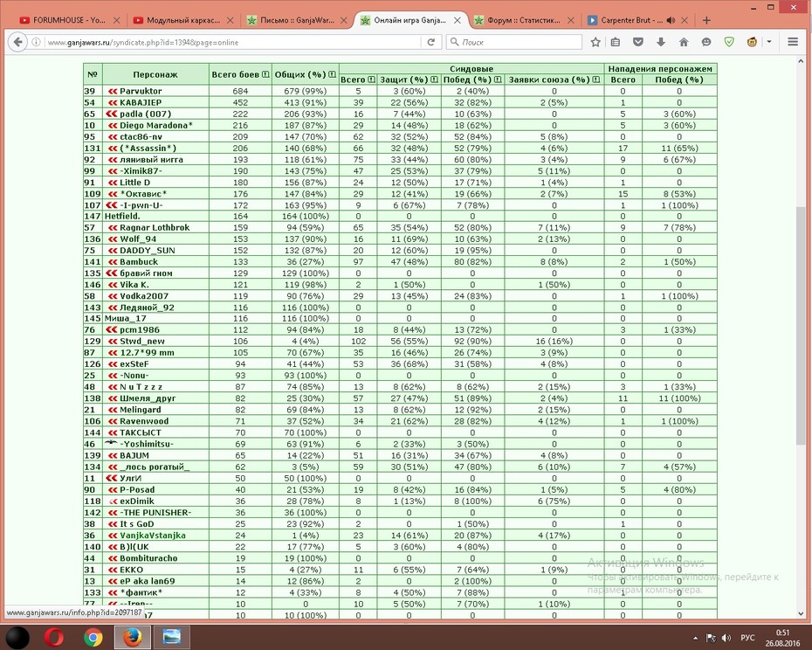812x650 pixels.
Task: Click the green shield extension icon
Action: point(729,42)
